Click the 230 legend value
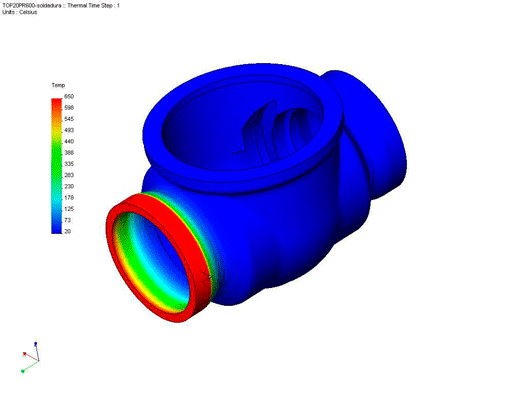This screenshot has width=512, height=393. [69, 186]
